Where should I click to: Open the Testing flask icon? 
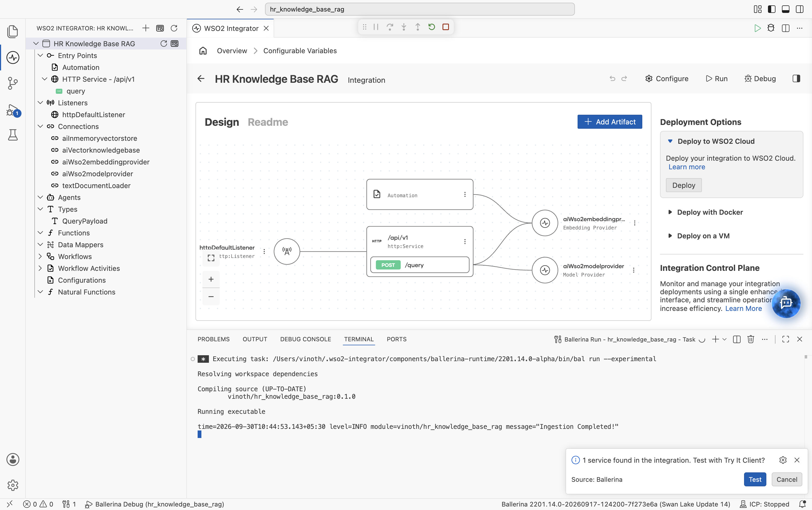[12, 135]
